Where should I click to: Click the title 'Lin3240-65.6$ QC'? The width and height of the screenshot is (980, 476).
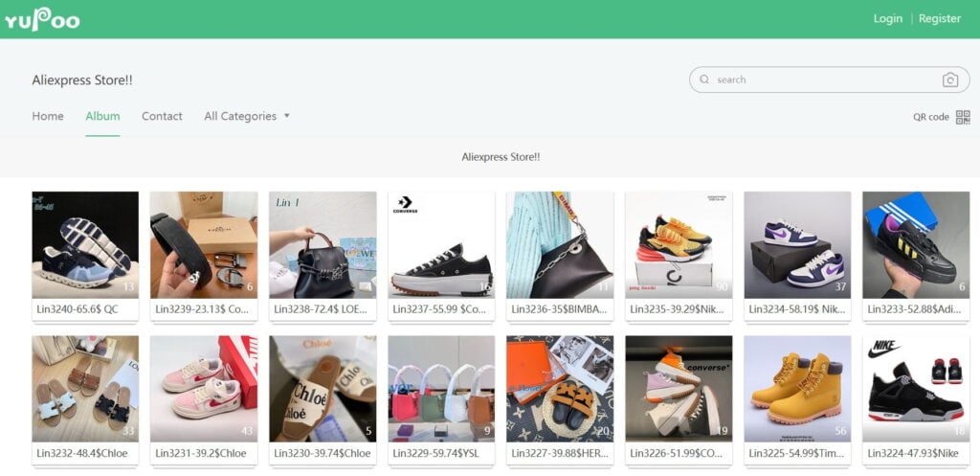[x=78, y=309]
